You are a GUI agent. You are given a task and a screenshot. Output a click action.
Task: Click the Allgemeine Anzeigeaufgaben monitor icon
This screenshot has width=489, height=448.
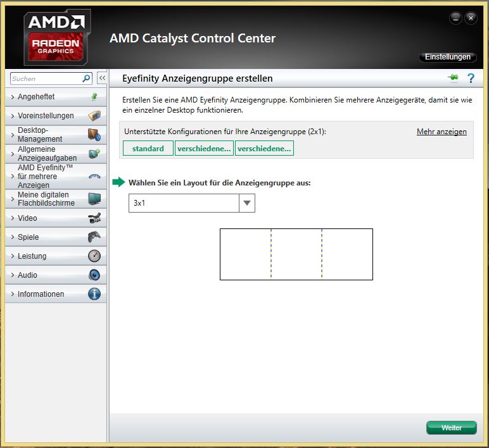pyautogui.click(x=94, y=154)
